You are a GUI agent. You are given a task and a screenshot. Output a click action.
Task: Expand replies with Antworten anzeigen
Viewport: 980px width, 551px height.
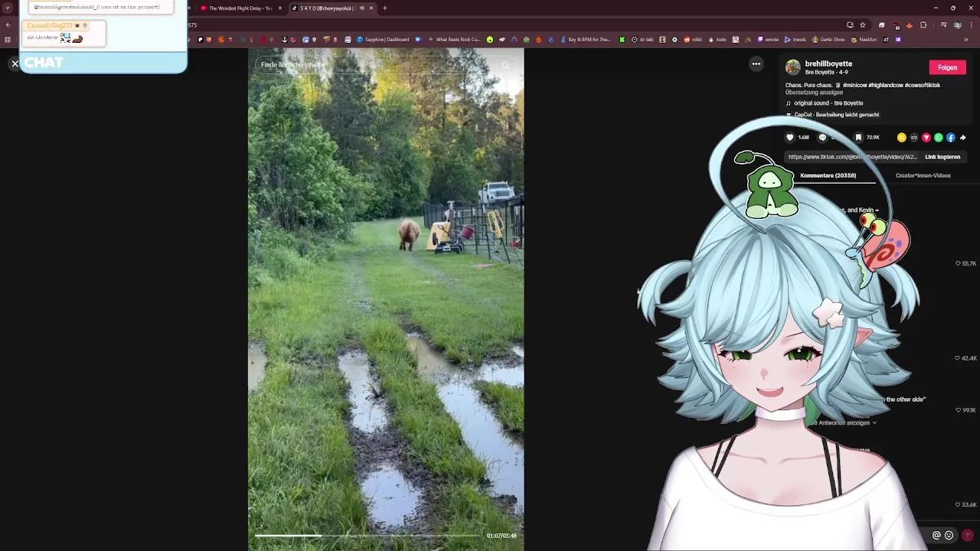[844, 422]
